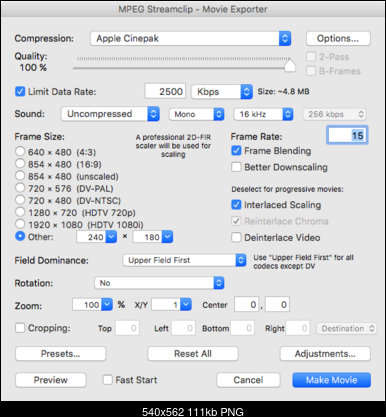
Task: Click the Reset All button
Action: click(x=193, y=354)
